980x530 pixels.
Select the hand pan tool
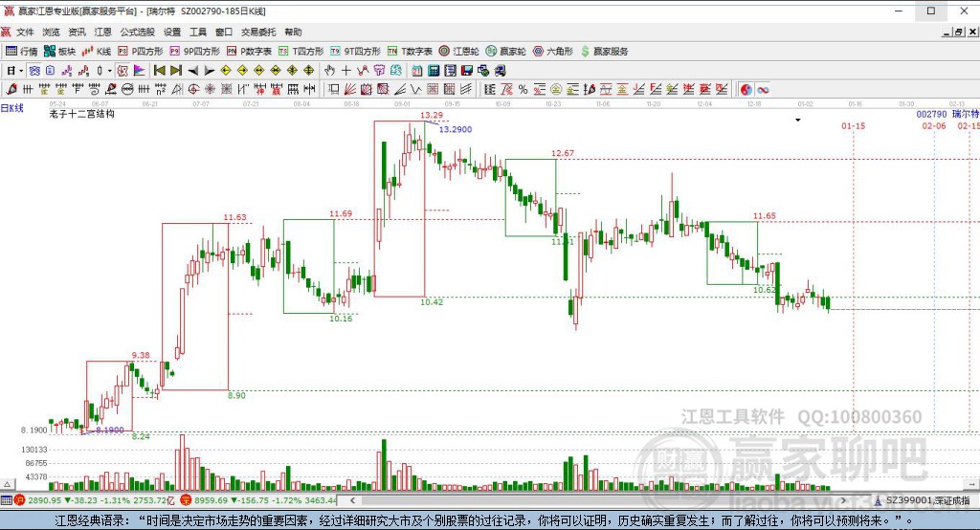[329, 71]
